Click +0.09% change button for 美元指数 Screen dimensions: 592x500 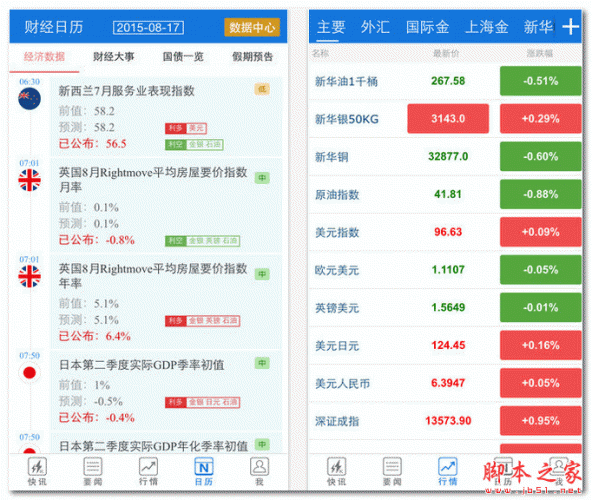click(x=541, y=232)
